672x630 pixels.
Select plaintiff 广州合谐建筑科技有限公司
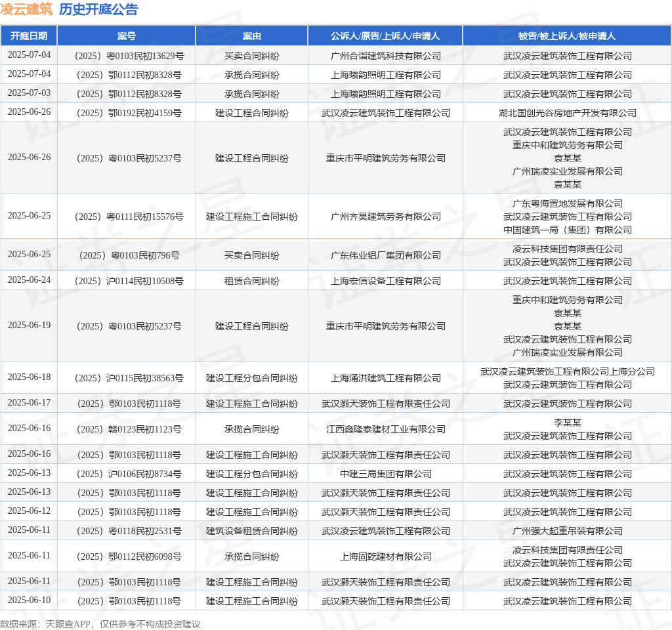point(386,56)
